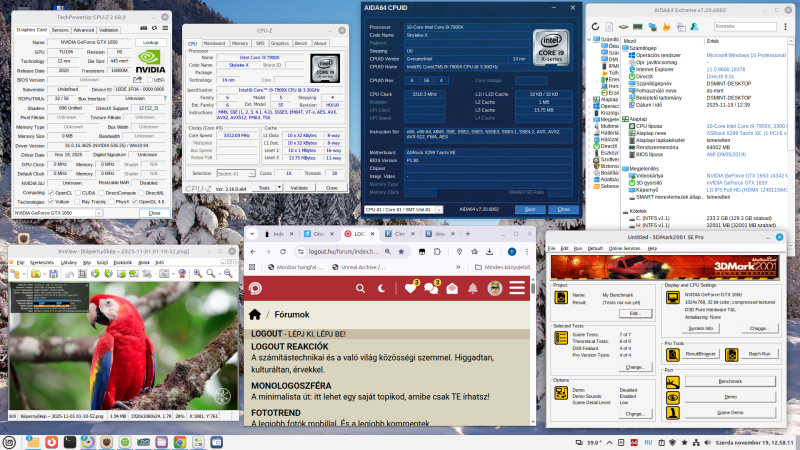800x450 pixels.
Task: Click the Benchmark run icon in 3DMark2001
Action: tap(672, 382)
